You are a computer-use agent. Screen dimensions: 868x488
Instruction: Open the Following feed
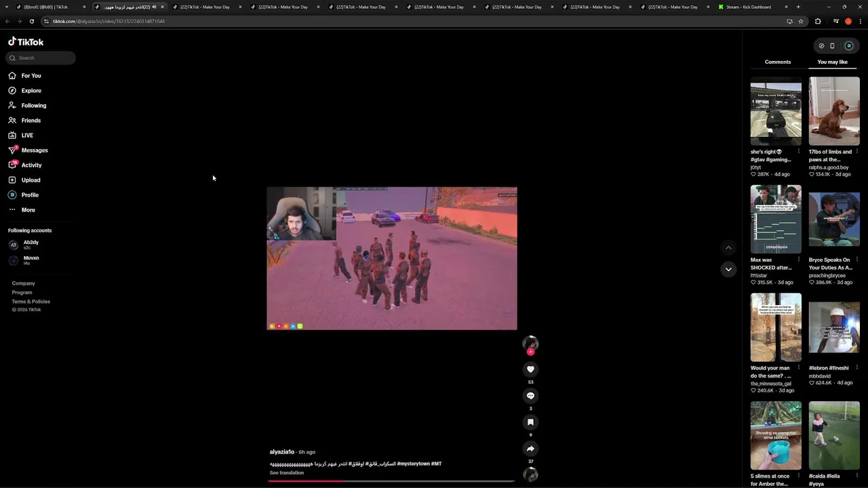click(33, 105)
